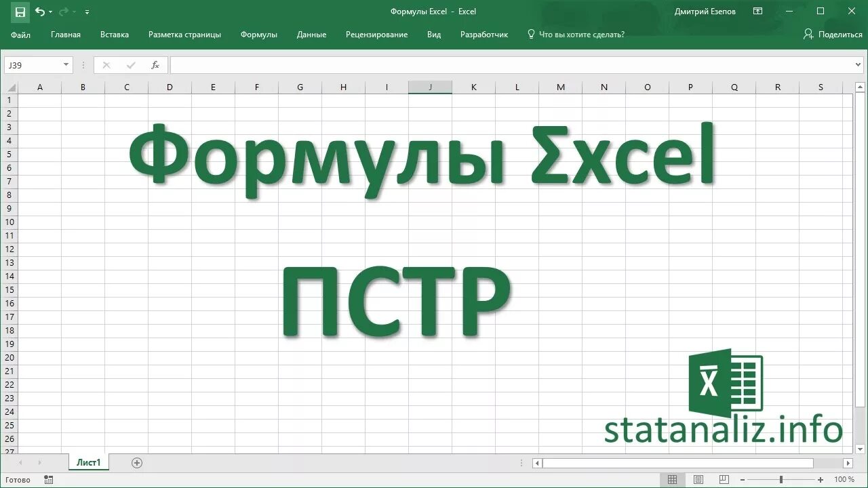Click the vertical scrollbar down arrow
This screenshot has width=868, height=488.
pos(860,449)
